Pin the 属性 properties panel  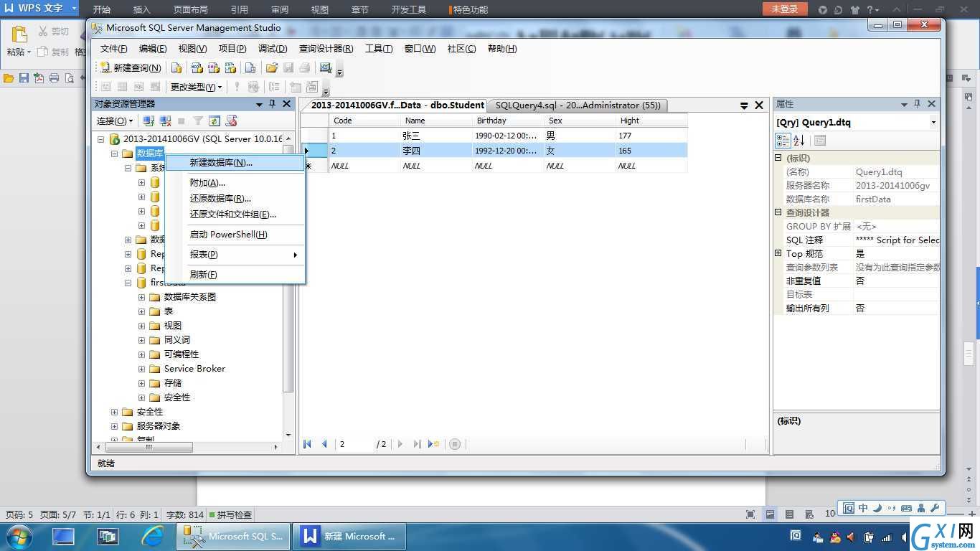coord(917,104)
